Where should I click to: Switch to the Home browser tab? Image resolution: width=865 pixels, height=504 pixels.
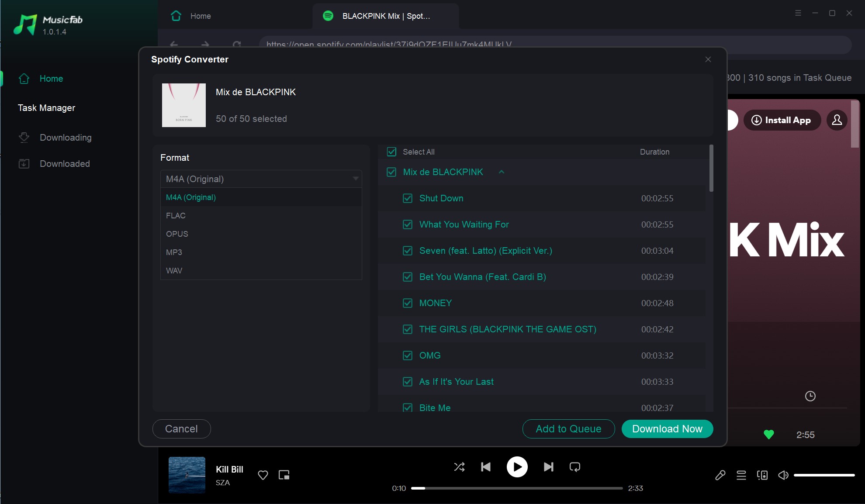tap(191, 16)
